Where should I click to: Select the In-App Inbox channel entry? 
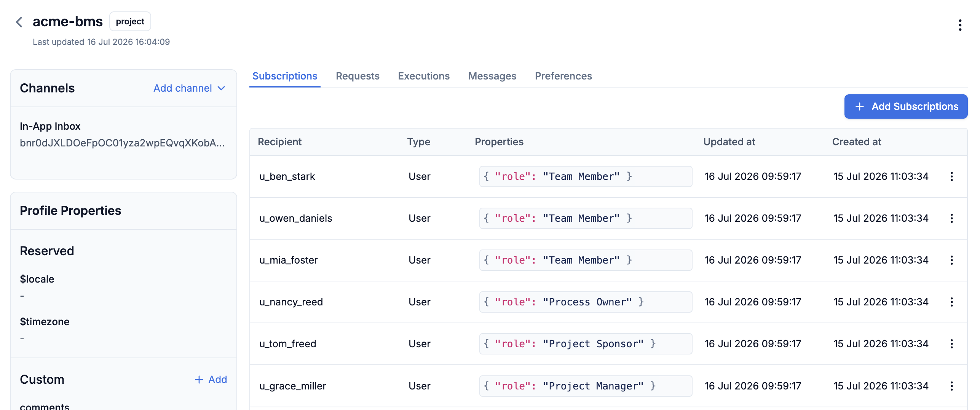click(x=50, y=126)
